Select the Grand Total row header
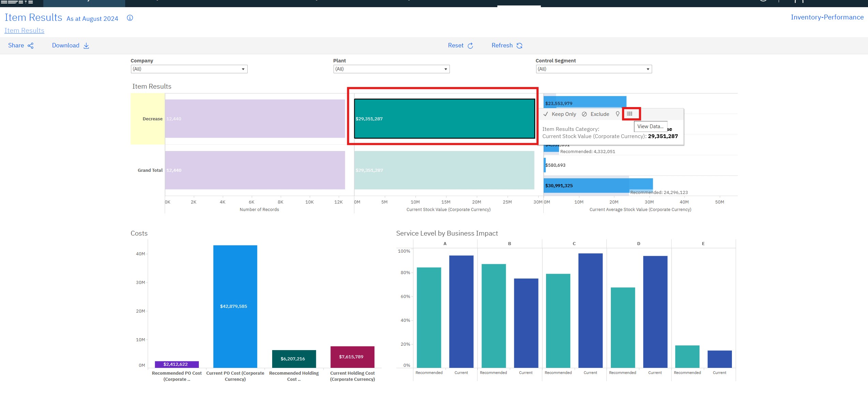The width and height of the screenshot is (868, 420). coord(150,170)
